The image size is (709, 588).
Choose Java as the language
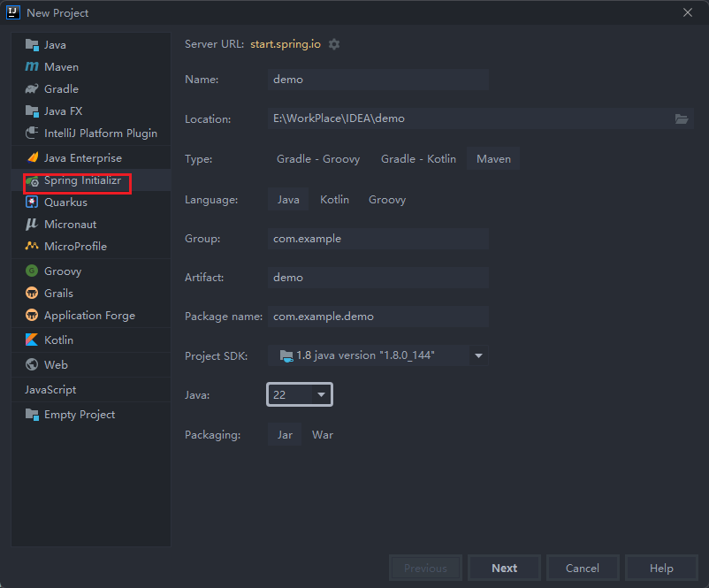pyautogui.click(x=288, y=200)
